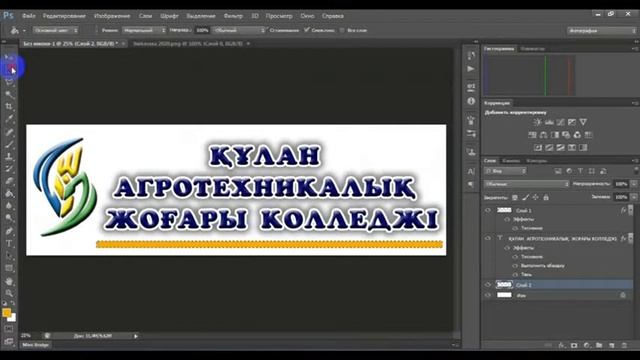Screen dimensions: 640x360
Task: Open the Actions panel play icon
Action: (471, 69)
